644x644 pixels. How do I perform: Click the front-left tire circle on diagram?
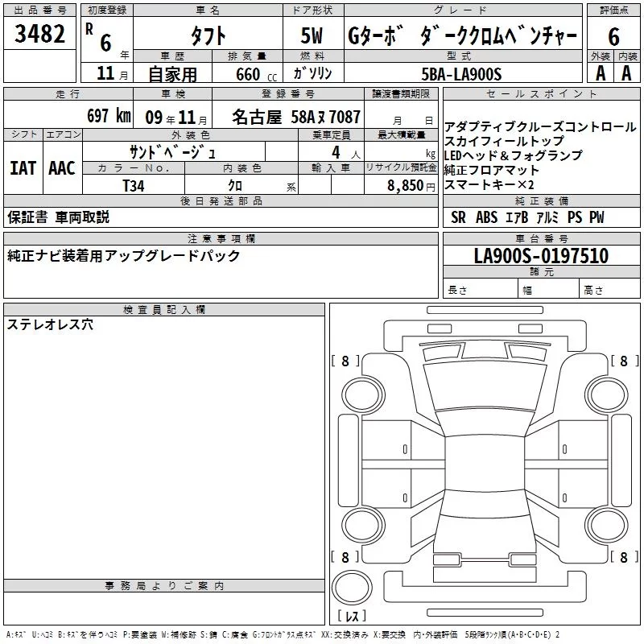363,395
